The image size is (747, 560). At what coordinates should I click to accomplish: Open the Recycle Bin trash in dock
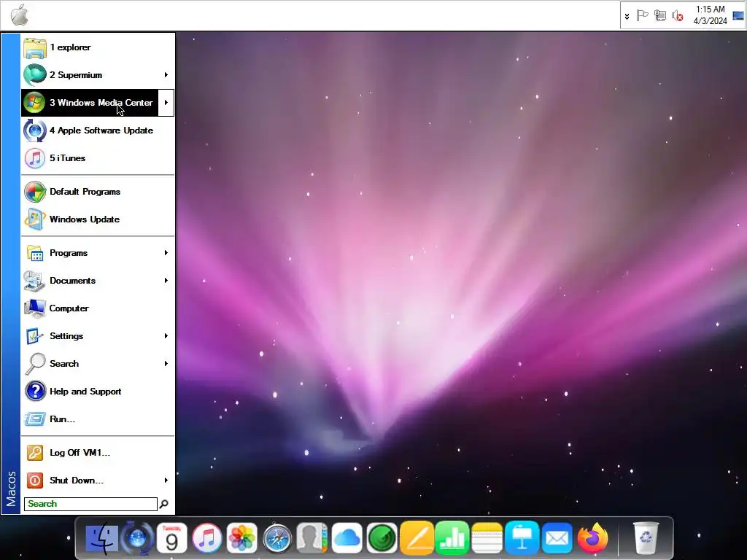point(646,539)
